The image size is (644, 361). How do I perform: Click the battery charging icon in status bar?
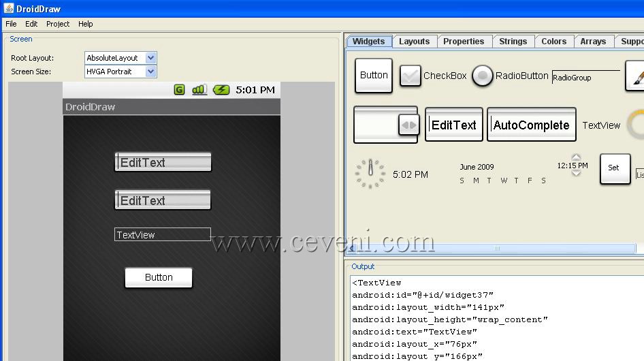coord(221,90)
